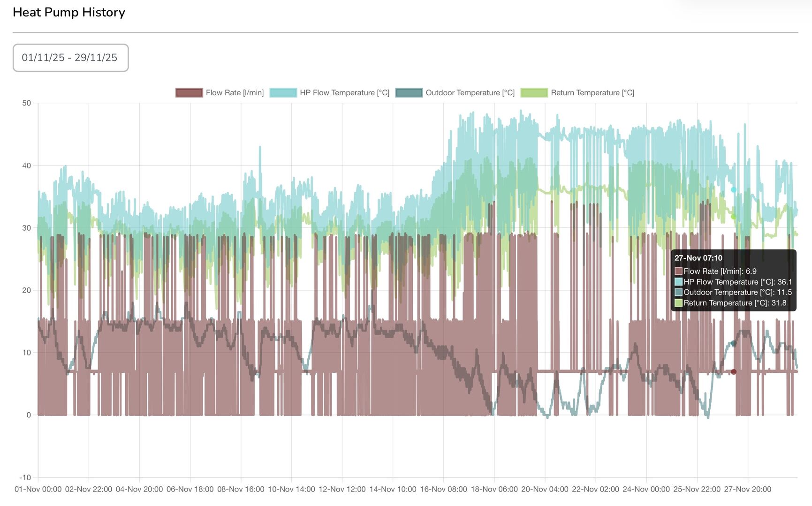
Task: Click the 'Heat Pump History' heading
Action: [69, 12]
